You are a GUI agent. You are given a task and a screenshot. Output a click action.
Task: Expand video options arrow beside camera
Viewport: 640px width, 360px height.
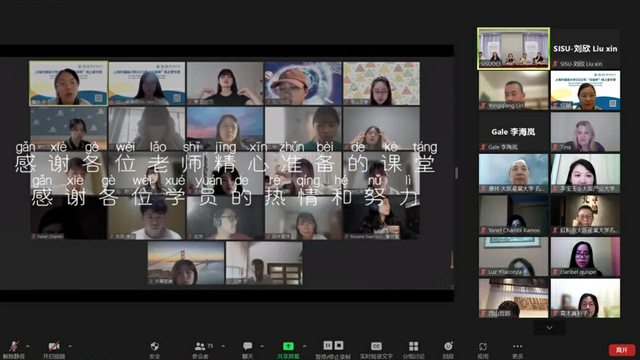70,346
